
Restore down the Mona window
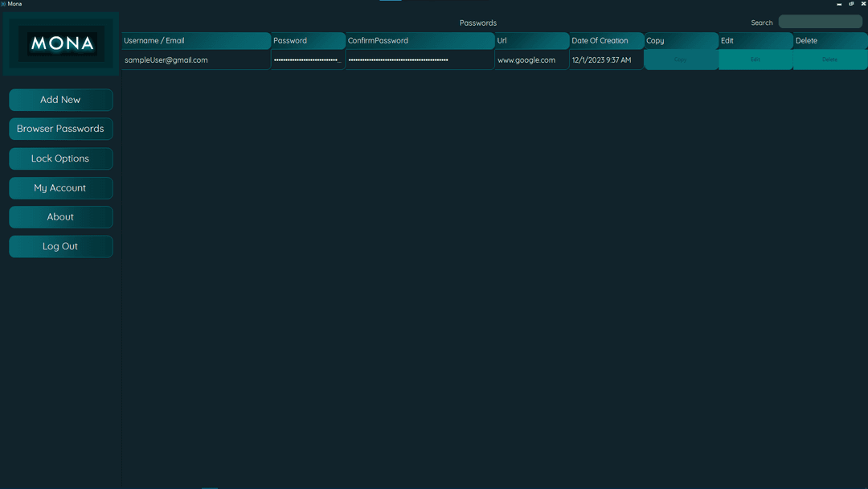852,4
